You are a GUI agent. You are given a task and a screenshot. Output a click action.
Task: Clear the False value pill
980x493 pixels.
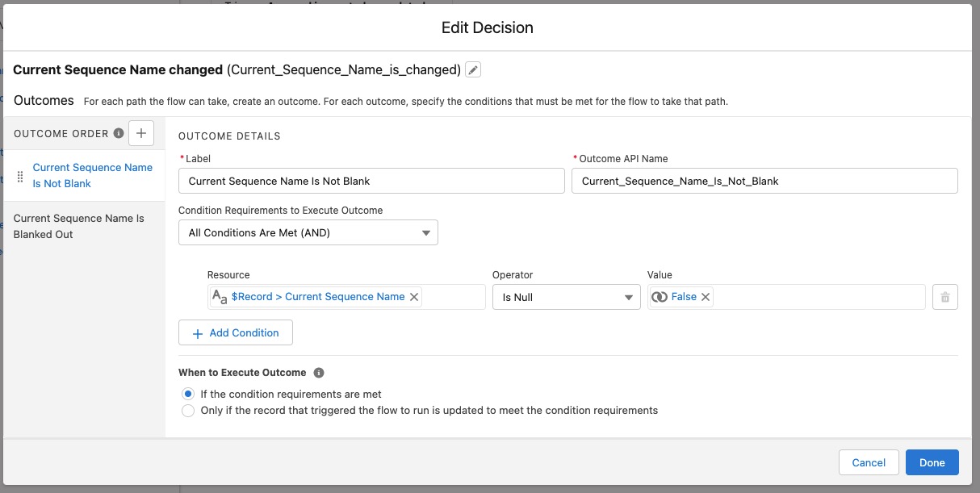706,297
